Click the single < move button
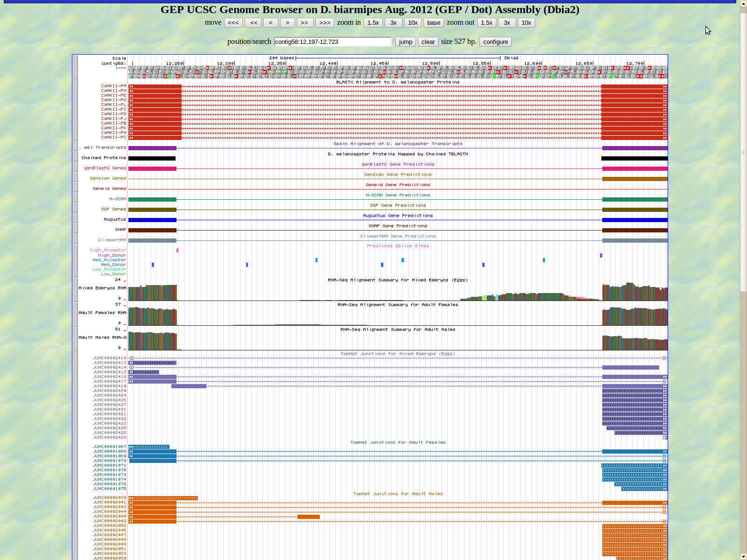 (271, 22)
